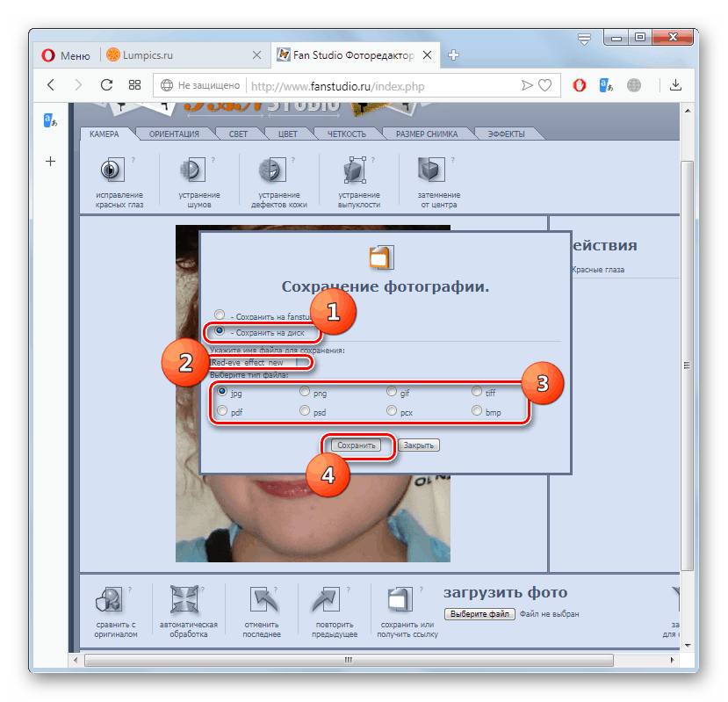Reload the page with refresh icon
Screen dimensions: 728x702
[107, 85]
